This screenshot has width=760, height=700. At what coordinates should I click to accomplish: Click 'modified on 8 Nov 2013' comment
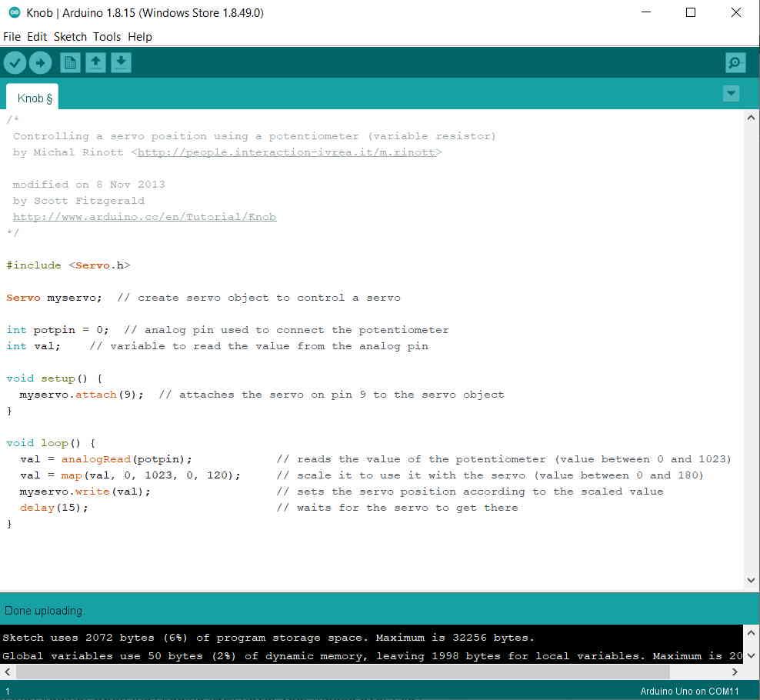click(88, 185)
